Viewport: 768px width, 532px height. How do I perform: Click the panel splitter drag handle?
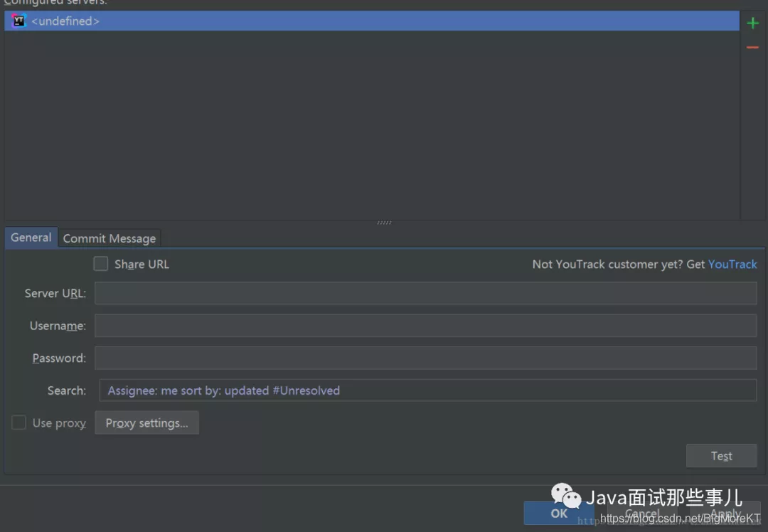384,223
